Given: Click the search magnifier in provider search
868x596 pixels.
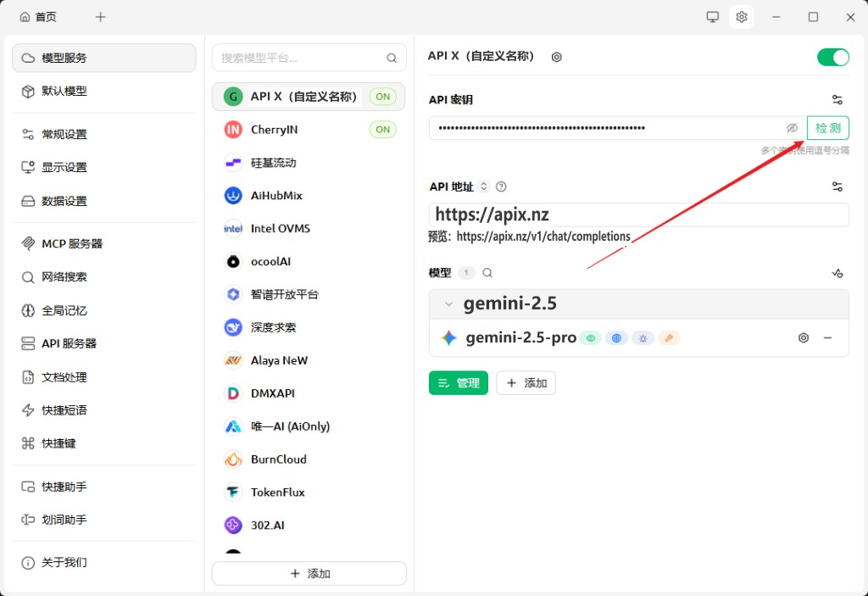Looking at the screenshot, I should tap(392, 58).
